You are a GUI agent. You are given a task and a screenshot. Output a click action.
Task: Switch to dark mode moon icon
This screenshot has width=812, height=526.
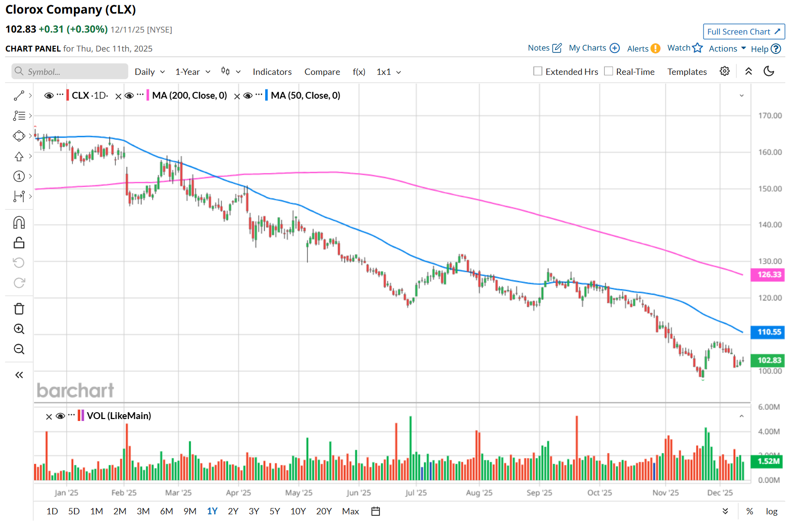tap(769, 71)
